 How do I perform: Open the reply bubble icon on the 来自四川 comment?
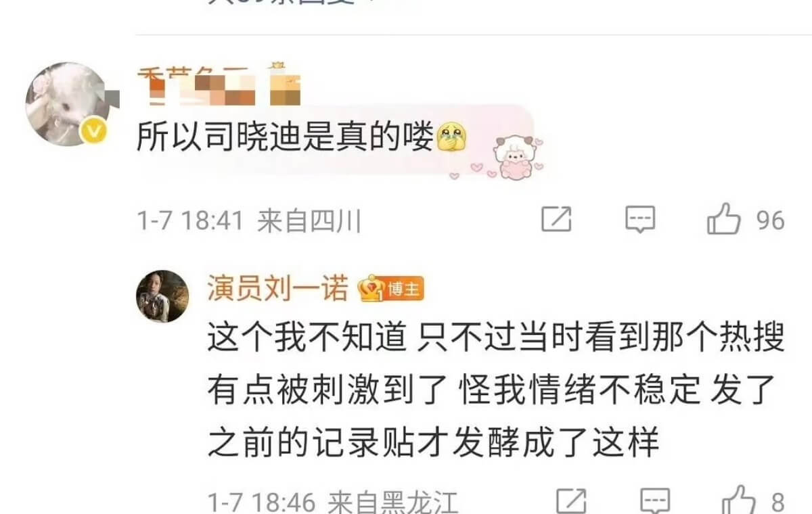[639, 220]
